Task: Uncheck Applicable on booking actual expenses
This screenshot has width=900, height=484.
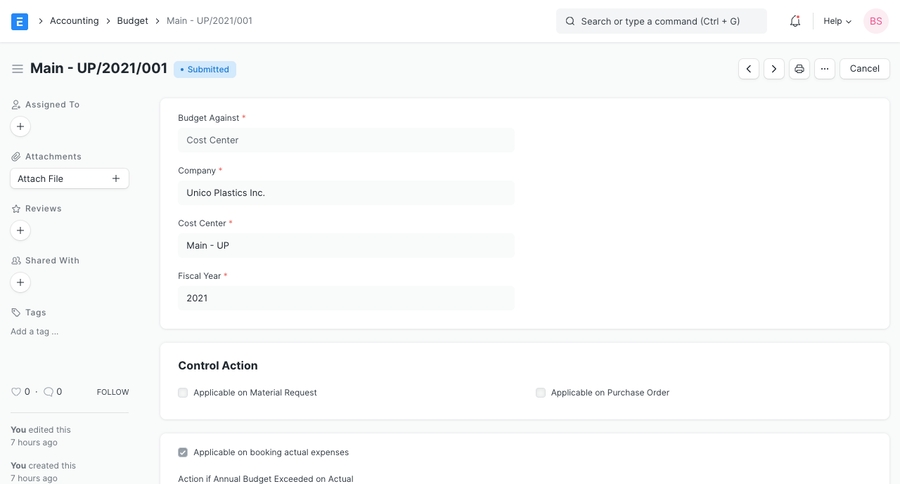Action: (x=183, y=453)
